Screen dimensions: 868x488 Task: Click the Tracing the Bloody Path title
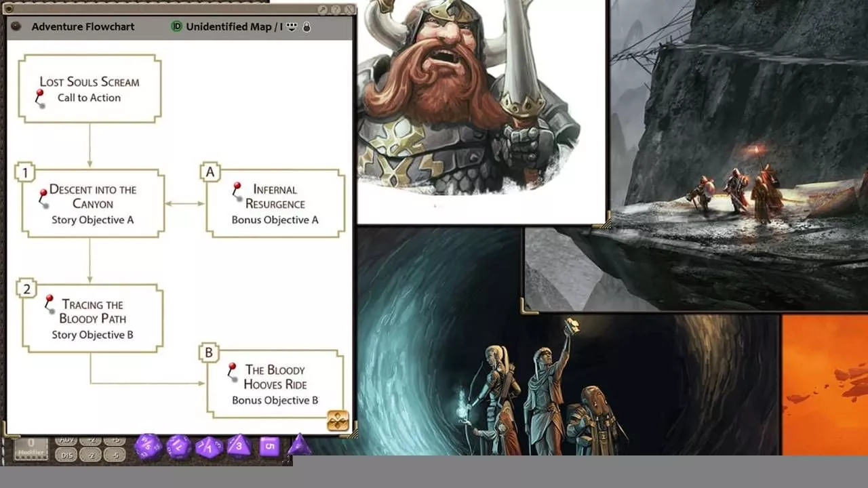click(x=93, y=311)
